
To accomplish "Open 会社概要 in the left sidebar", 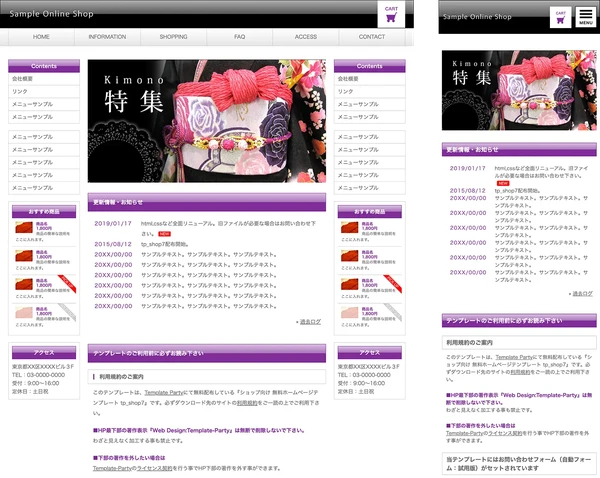I will (x=44, y=79).
